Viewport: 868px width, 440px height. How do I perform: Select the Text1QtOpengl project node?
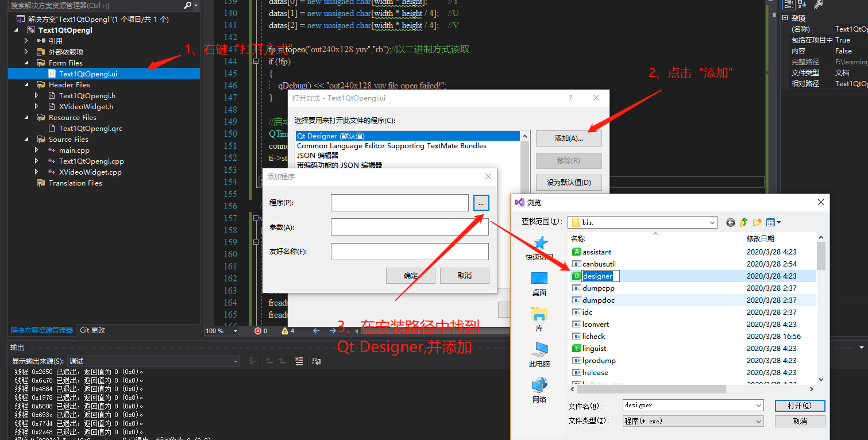click(x=65, y=30)
